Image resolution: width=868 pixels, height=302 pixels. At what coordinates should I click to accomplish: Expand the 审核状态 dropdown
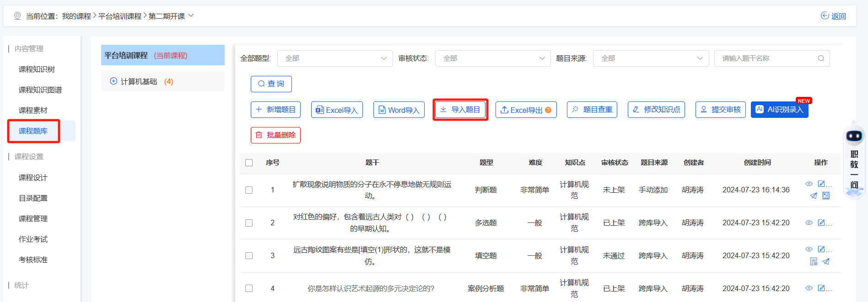pyautogui.click(x=493, y=58)
